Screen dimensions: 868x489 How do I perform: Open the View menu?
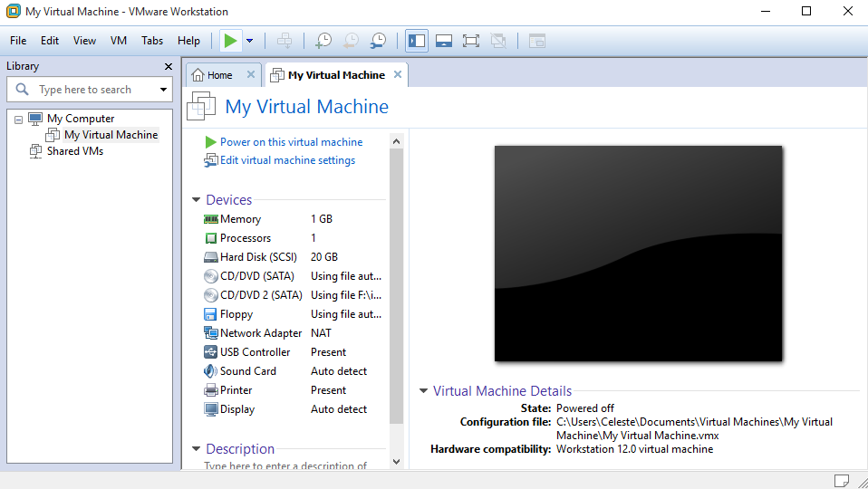pos(84,41)
